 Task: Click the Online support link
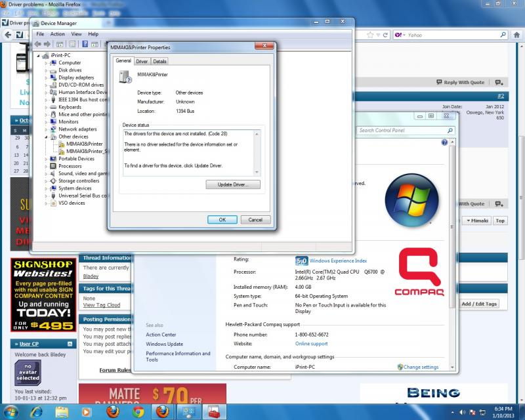point(311,344)
